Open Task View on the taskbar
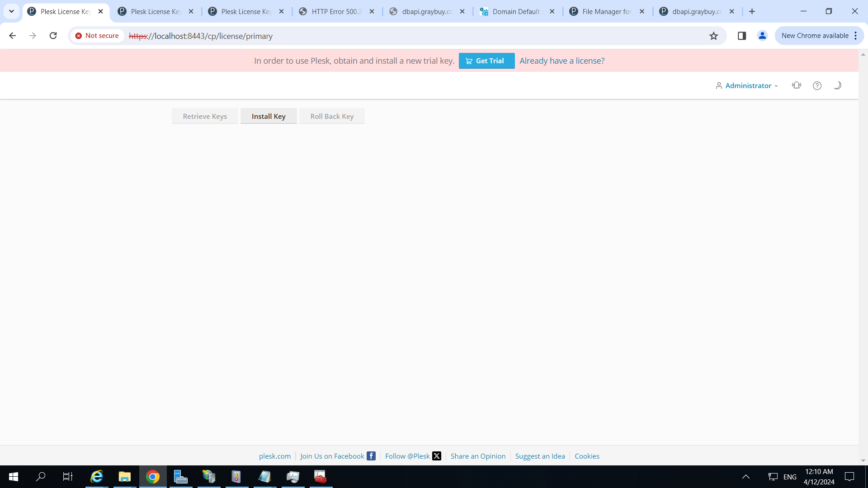Viewport: 868px width, 488px height. point(68,477)
